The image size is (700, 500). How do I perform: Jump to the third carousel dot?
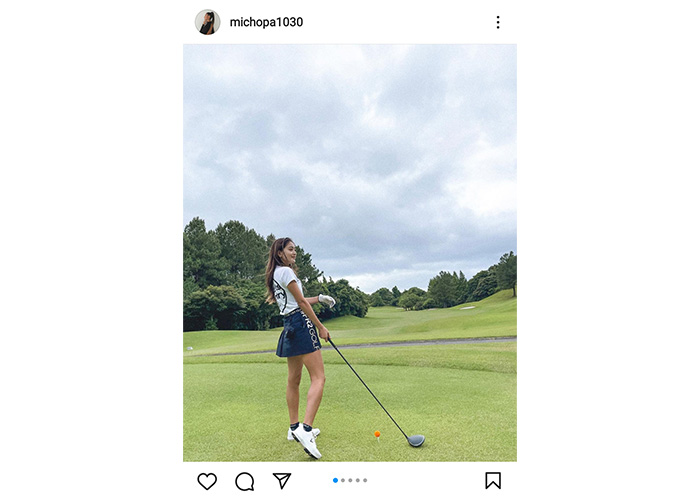[x=350, y=480]
